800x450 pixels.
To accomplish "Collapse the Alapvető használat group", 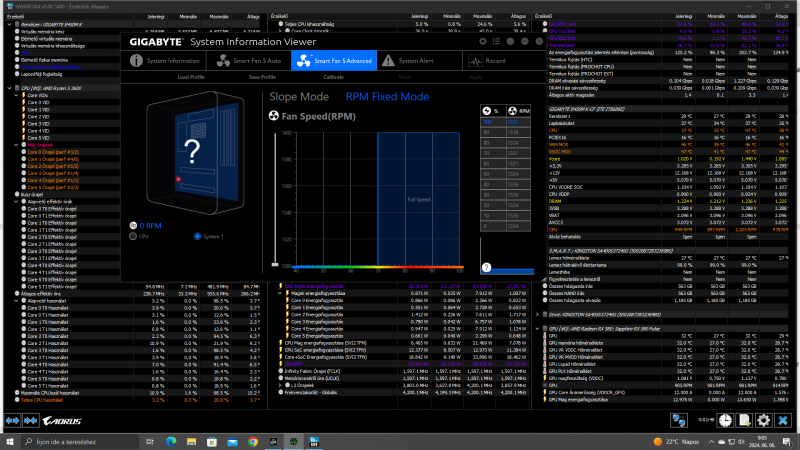I will click(x=16, y=301).
